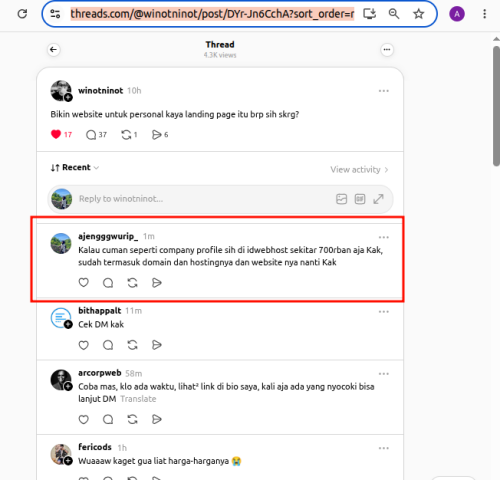Open winotninot username on main post
The image size is (500, 480).
100,91
